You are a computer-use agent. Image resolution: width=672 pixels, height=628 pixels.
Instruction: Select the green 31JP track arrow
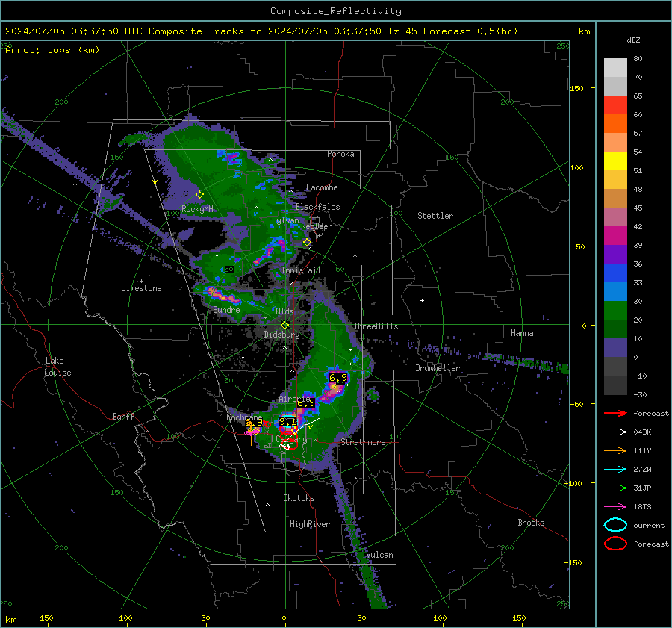[615, 488]
